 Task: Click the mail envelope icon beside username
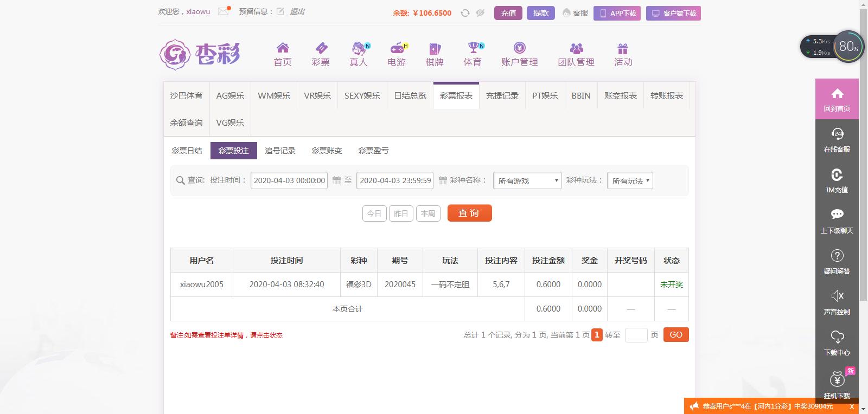(x=223, y=11)
